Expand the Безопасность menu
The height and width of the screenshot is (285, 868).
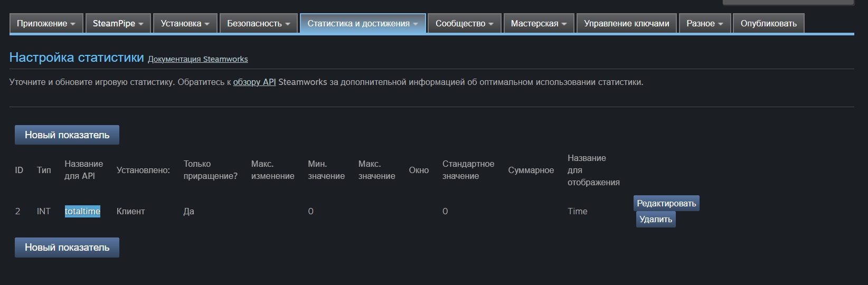click(x=259, y=23)
